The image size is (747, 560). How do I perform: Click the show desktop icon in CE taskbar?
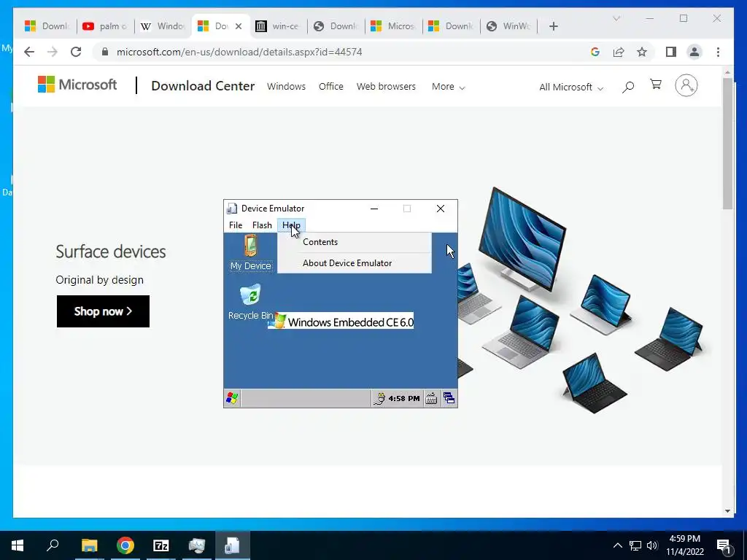tap(449, 399)
